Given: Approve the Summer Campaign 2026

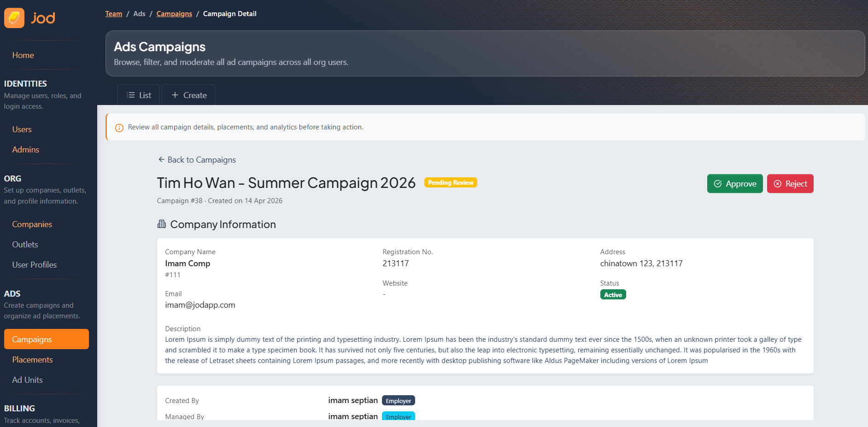Looking at the screenshot, I should (x=735, y=184).
